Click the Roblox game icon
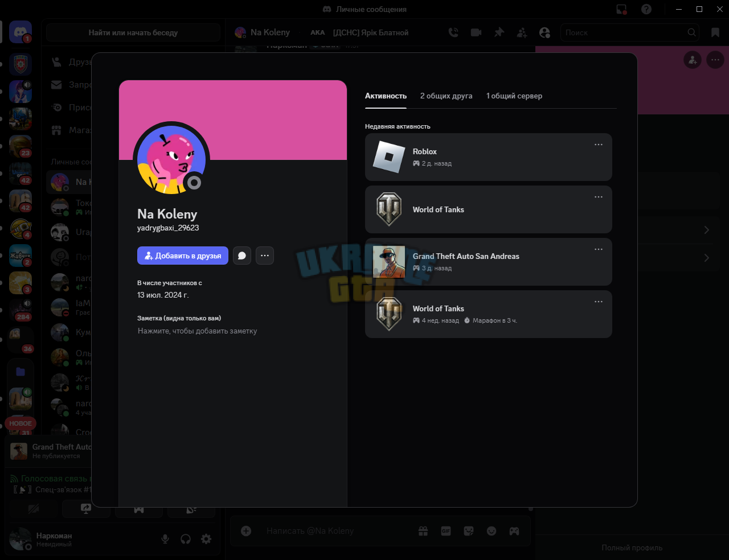Viewport: 729px width, 560px height. [x=389, y=157]
